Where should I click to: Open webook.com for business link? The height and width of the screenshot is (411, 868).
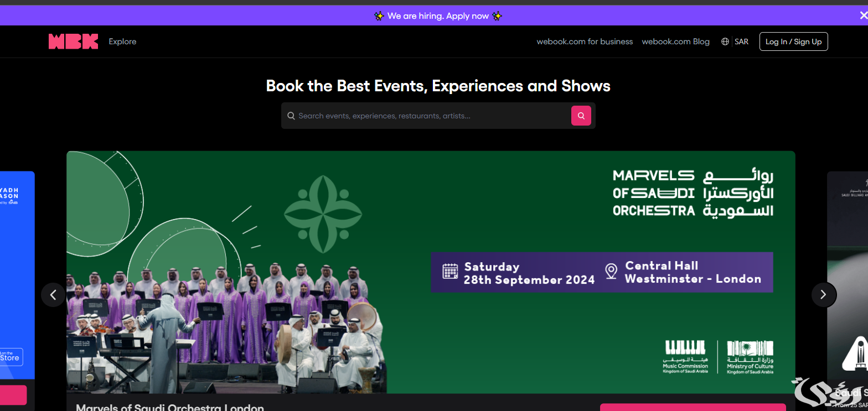[x=585, y=41]
